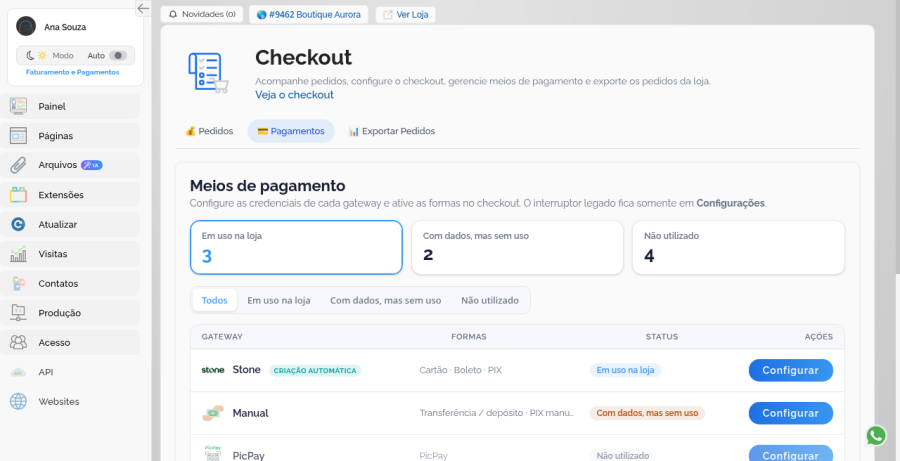The width and height of the screenshot is (900, 461).
Task: Open WhatsApp support chat
Action: [x=876, y=436]
